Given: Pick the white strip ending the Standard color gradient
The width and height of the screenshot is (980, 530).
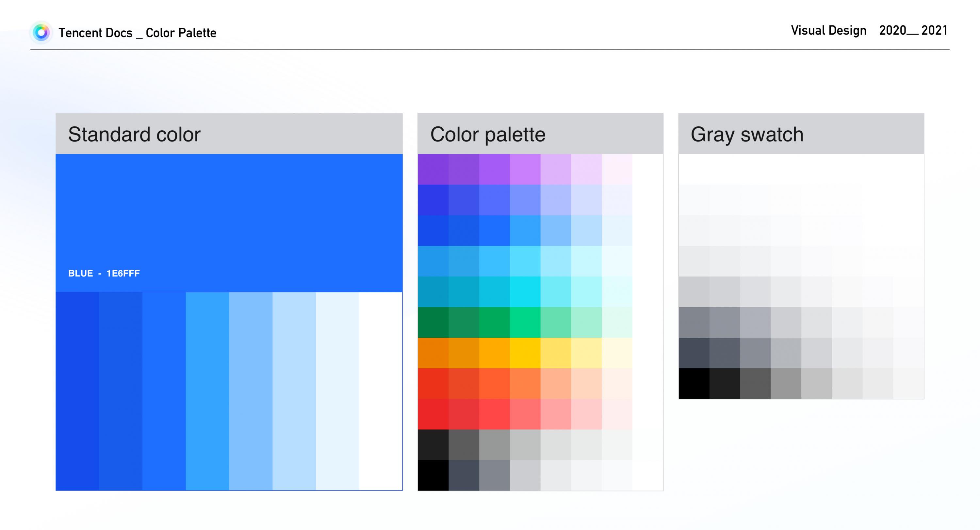Looking at the screenshot, I should click(381, 391).
